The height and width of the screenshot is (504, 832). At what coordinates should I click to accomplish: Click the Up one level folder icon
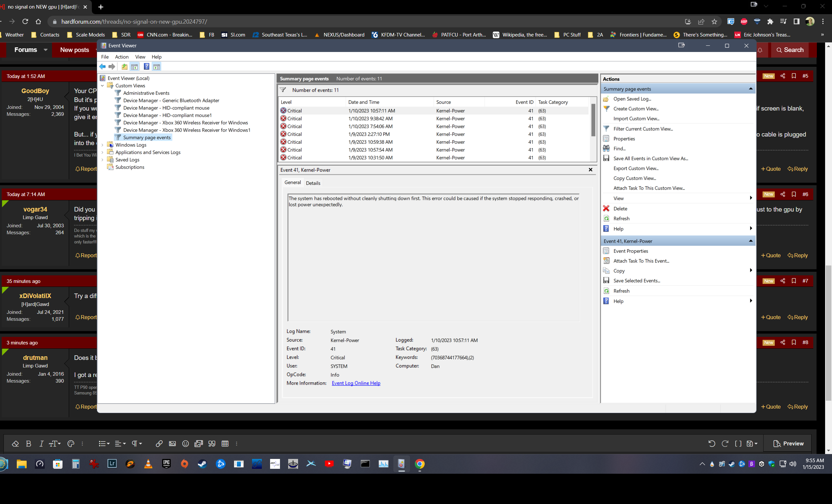click(125, 67)
